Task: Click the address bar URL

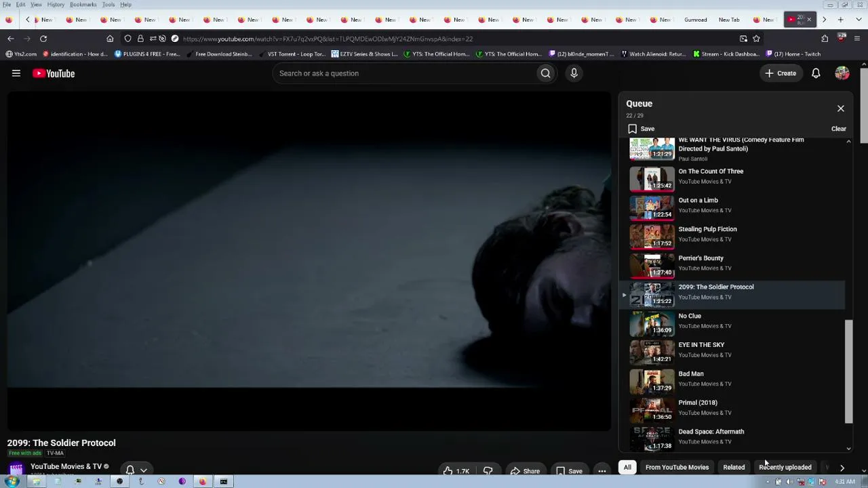Action: point(328,39)
